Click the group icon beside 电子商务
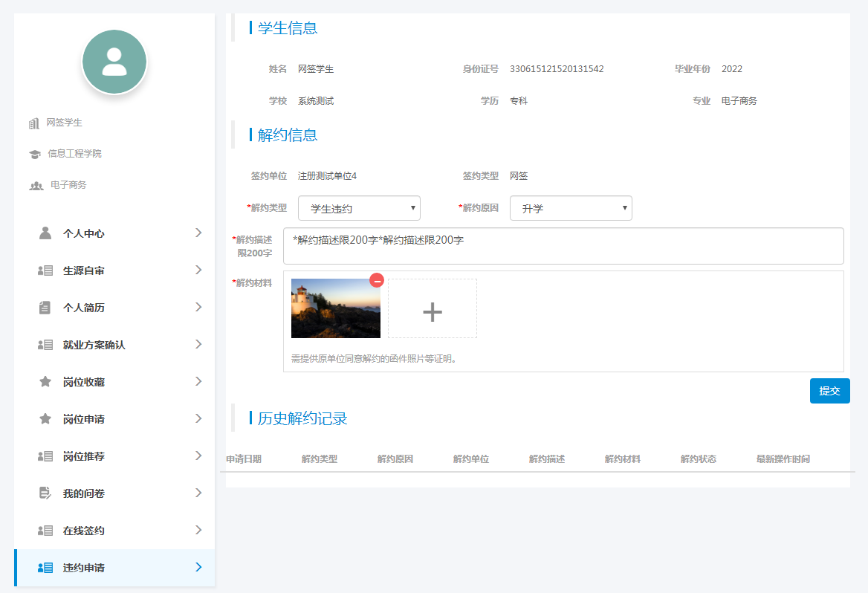This screenshot has height=593, width=868. point(36,186)
